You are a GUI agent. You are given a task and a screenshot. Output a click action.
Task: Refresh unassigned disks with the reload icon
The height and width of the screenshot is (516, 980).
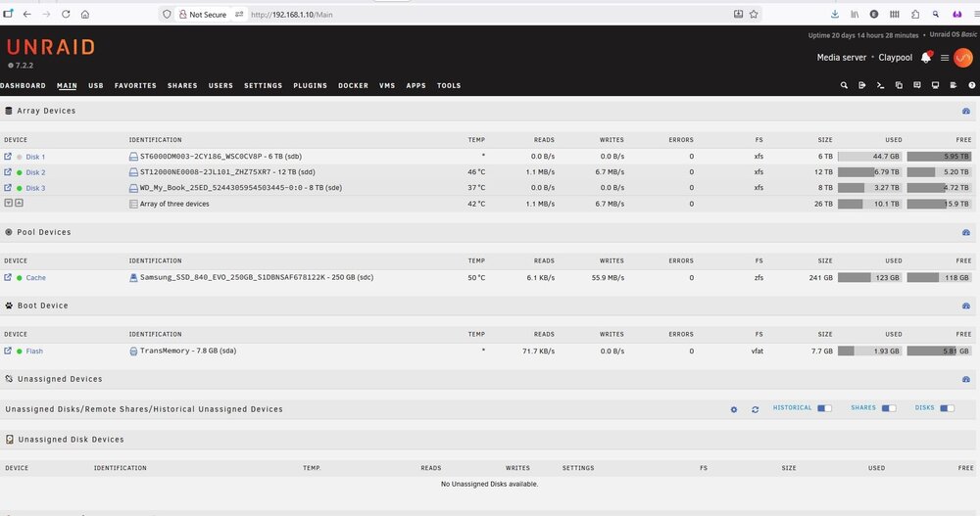[755, 410]
